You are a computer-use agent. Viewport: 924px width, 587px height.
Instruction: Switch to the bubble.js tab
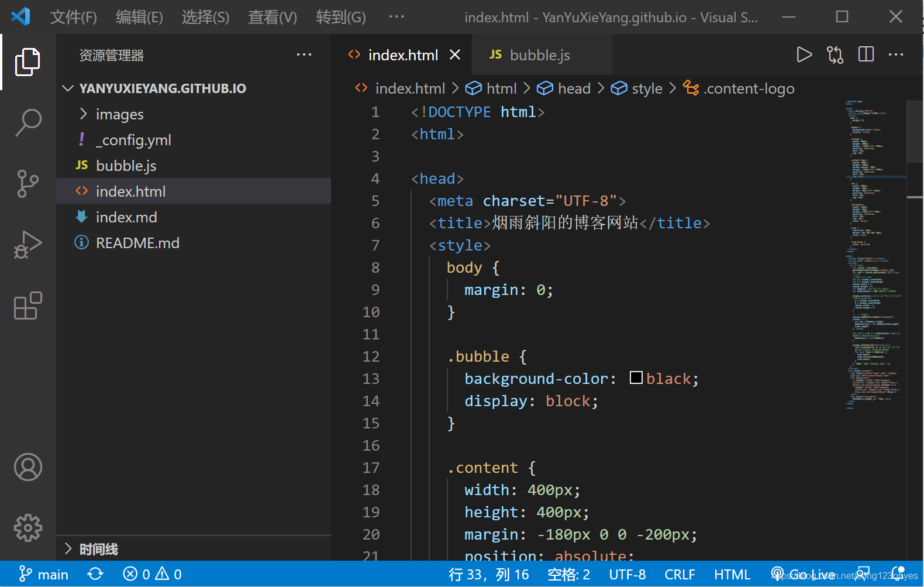(x=539, y=55)
